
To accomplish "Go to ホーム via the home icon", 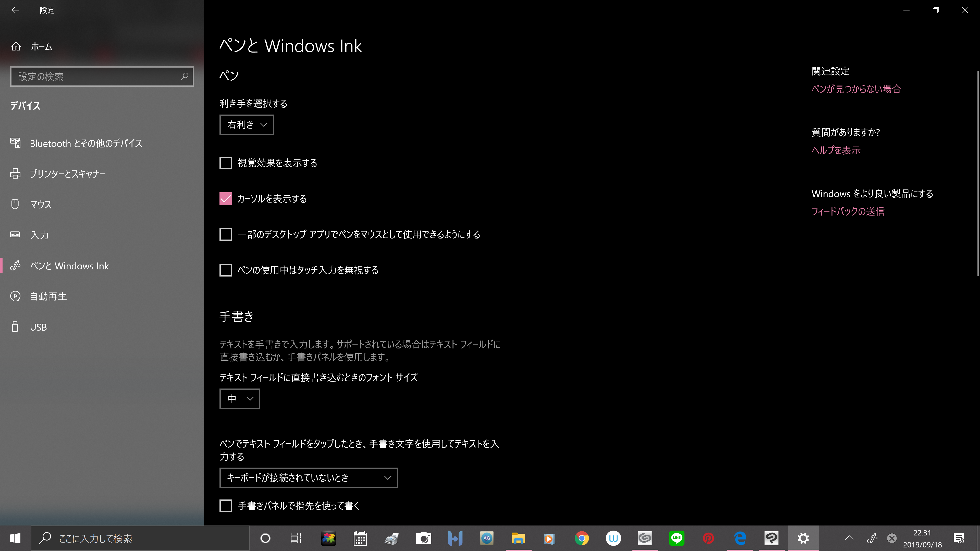I will (16, 46).
